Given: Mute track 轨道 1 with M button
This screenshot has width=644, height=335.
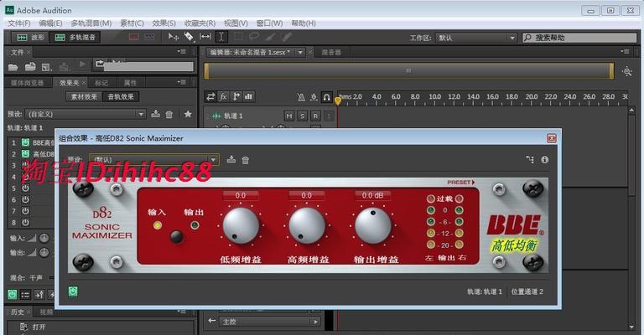Looking at the screenshot, I should click(x=289, y=116).
